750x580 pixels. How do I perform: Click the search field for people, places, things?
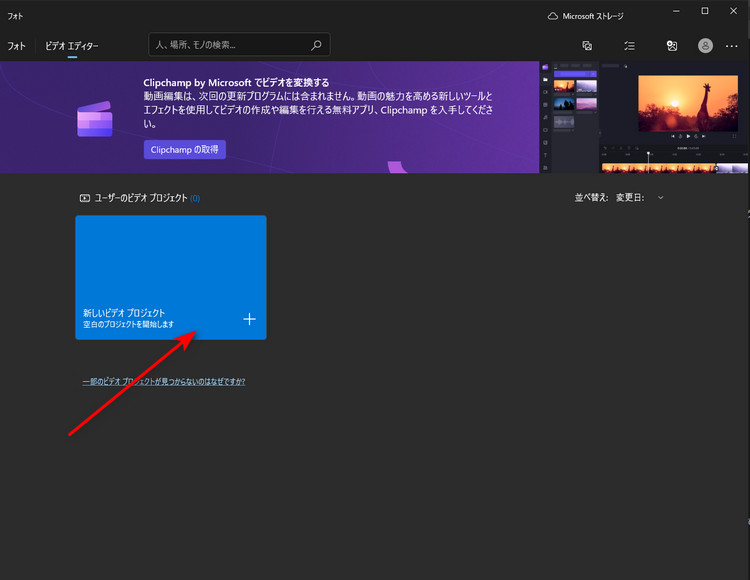pos(239,45)
